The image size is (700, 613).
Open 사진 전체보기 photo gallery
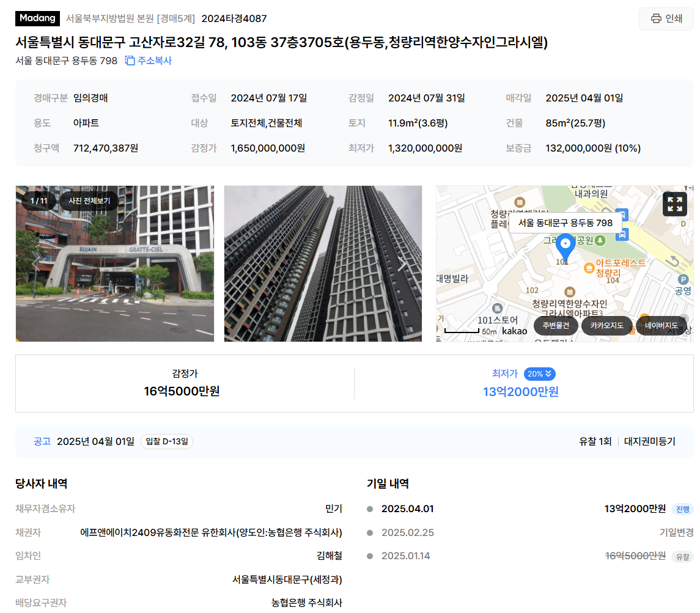coord(89,200)
